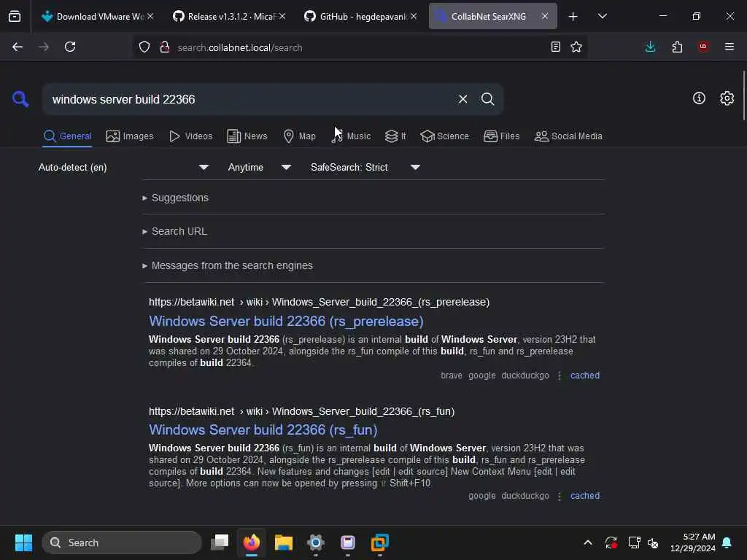Viewport: 747px width, 560px height.
Task: Select the News search category
Action: (x=247, y=136)
